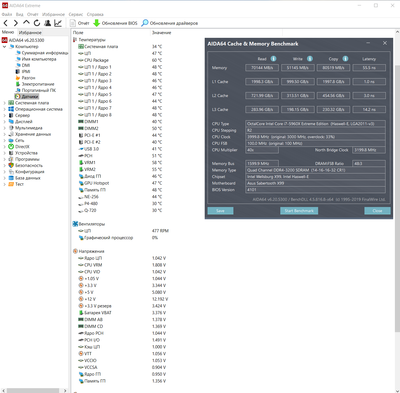Screen dimensions: 400x393
Task: Expand the Мультимедиа tree node
Action: 5,128
